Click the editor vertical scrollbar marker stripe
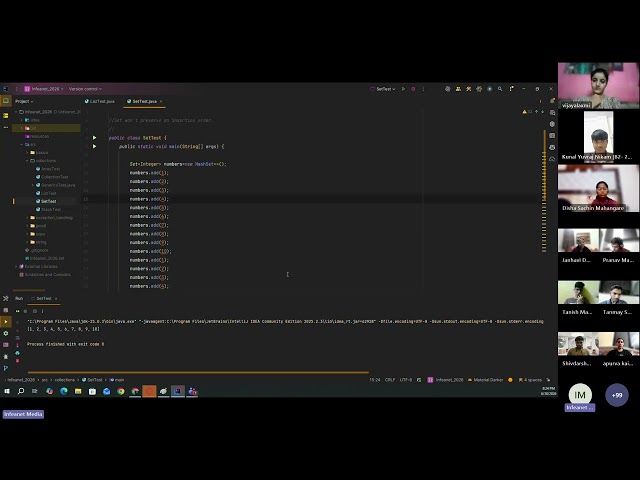This screenshot has width=640, height=480. coord(544,192)
